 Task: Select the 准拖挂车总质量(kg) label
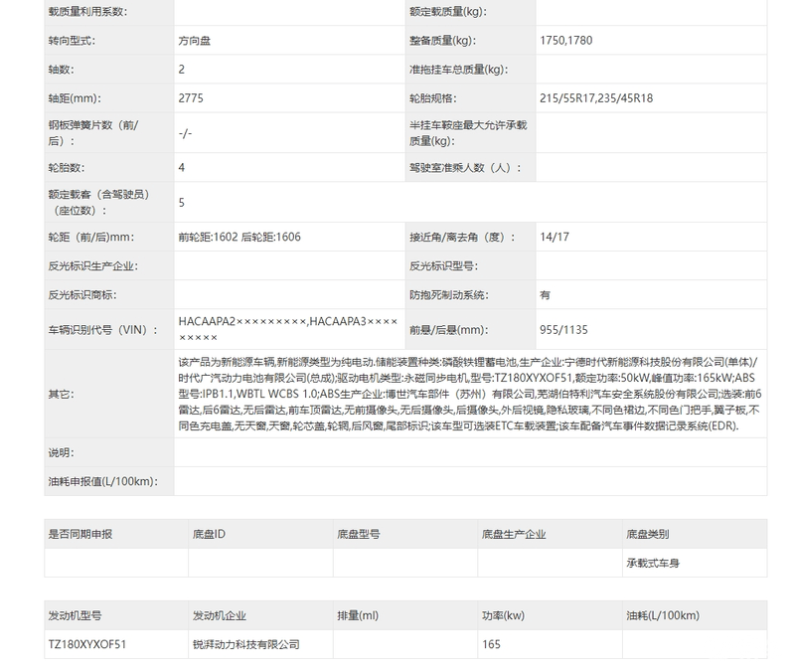pyautogui.click(x=459, y=70)
